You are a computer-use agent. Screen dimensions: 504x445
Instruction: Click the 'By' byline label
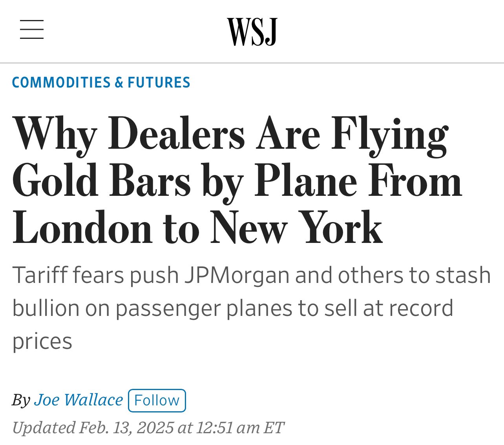[x=21, y=401]
